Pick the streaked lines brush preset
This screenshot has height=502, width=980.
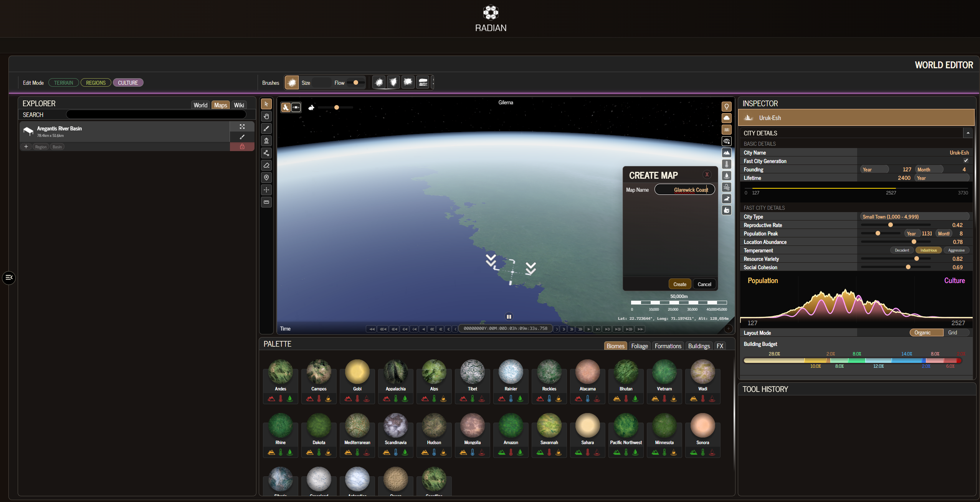[x=423, y=82]
